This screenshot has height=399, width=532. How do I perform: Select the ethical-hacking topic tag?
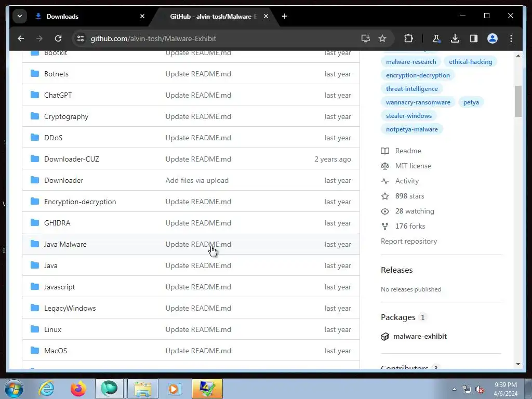[x=470, y=62]
